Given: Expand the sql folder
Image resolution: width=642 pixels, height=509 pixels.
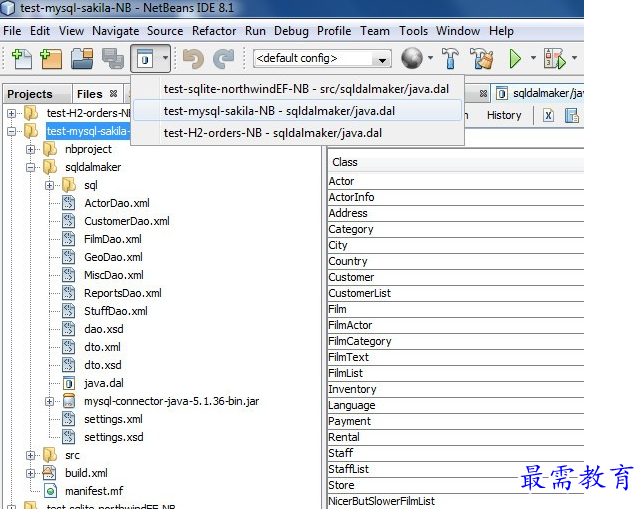Looking at the screenshot, I should (x=50, y=186).
